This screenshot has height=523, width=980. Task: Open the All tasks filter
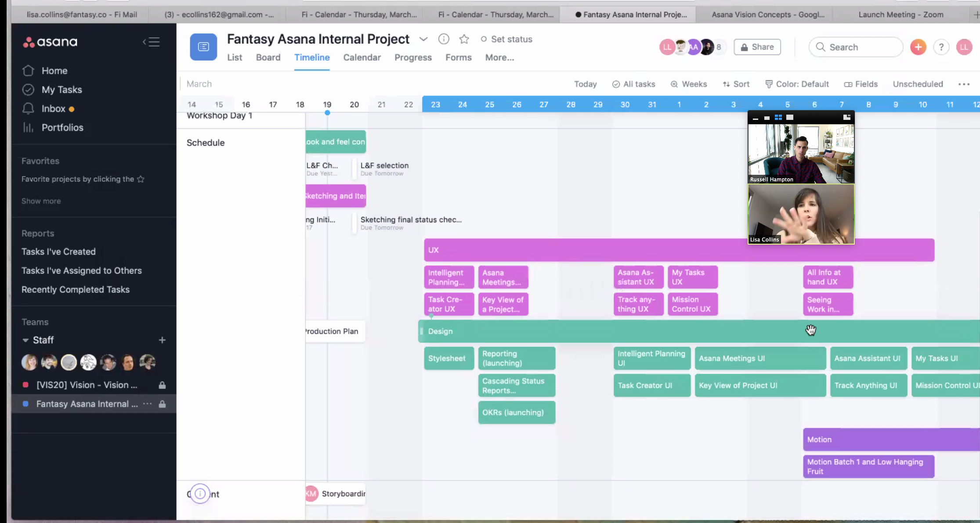634,84
